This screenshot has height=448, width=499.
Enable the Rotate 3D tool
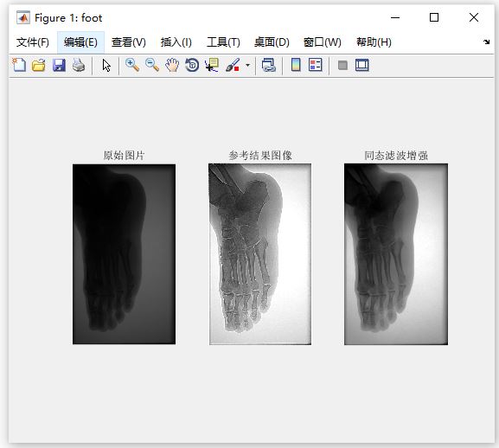(192, 65)
